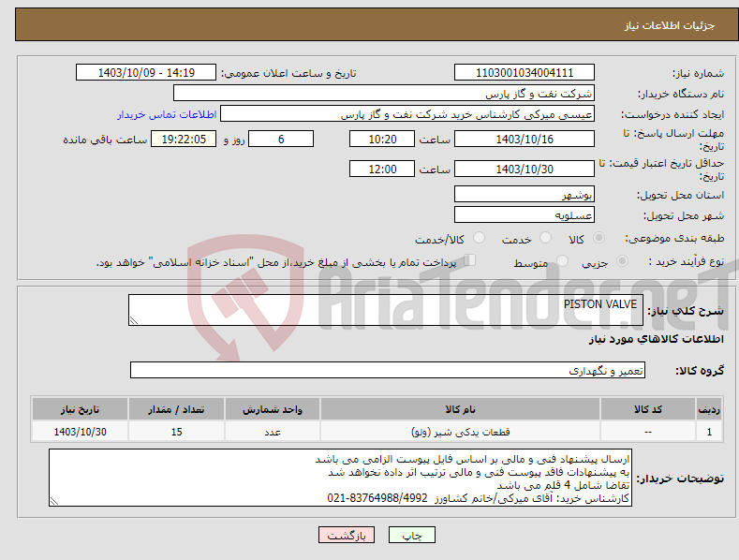
Task: Click the شرح کلی نیاز label
Action: pyautogui.click(x=686, y=311)
